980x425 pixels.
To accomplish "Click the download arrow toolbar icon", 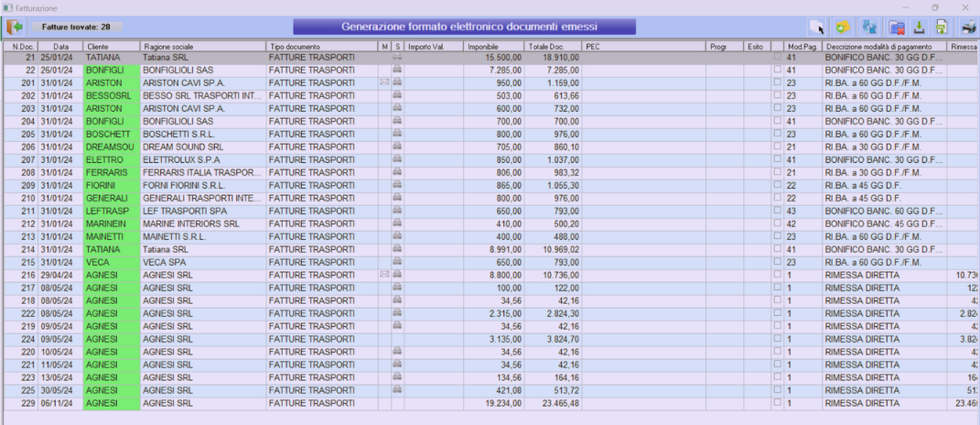I will click(919, 27).
